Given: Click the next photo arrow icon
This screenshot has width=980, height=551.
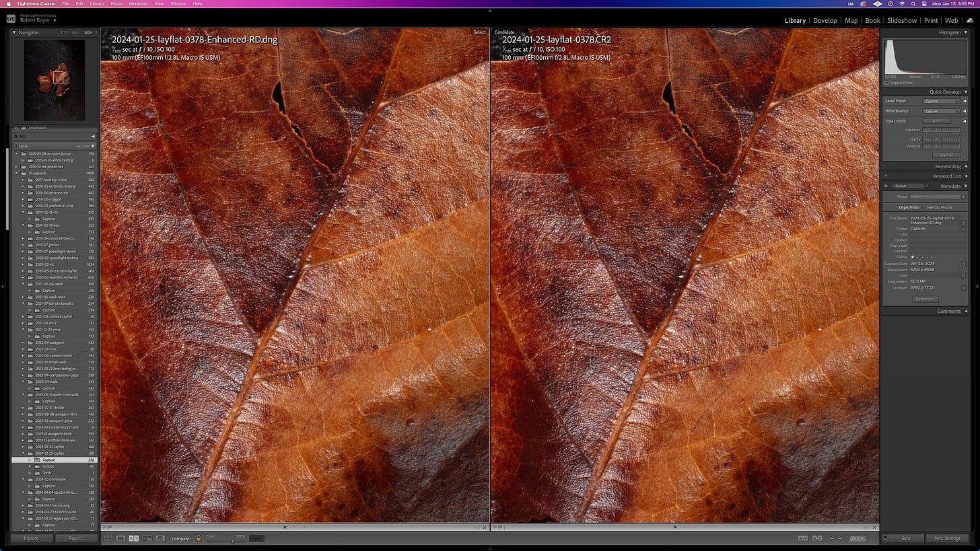Looking at the screenshot, I should [839, 538].
